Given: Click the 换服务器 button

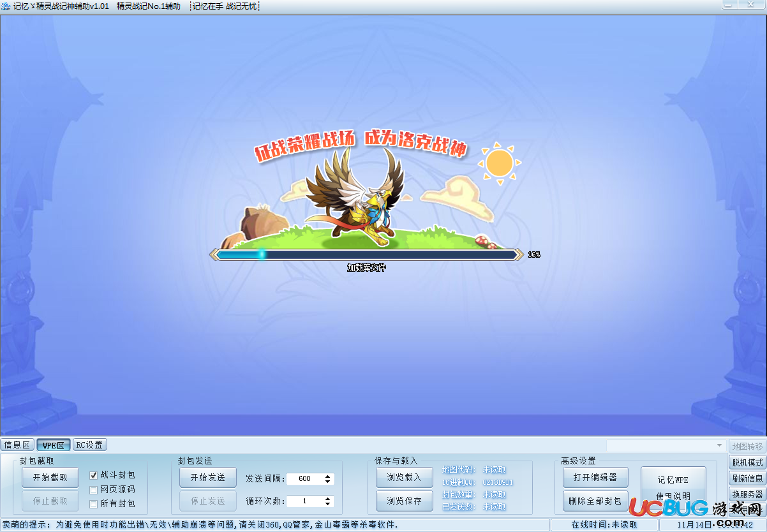Looking at the screenshot, I should (x=747, y=494).
